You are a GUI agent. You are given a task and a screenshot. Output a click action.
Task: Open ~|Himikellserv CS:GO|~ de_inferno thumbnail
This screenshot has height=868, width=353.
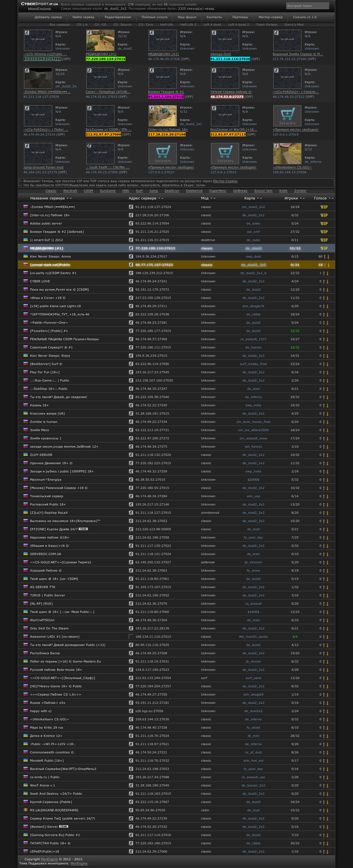coord(287,154)
